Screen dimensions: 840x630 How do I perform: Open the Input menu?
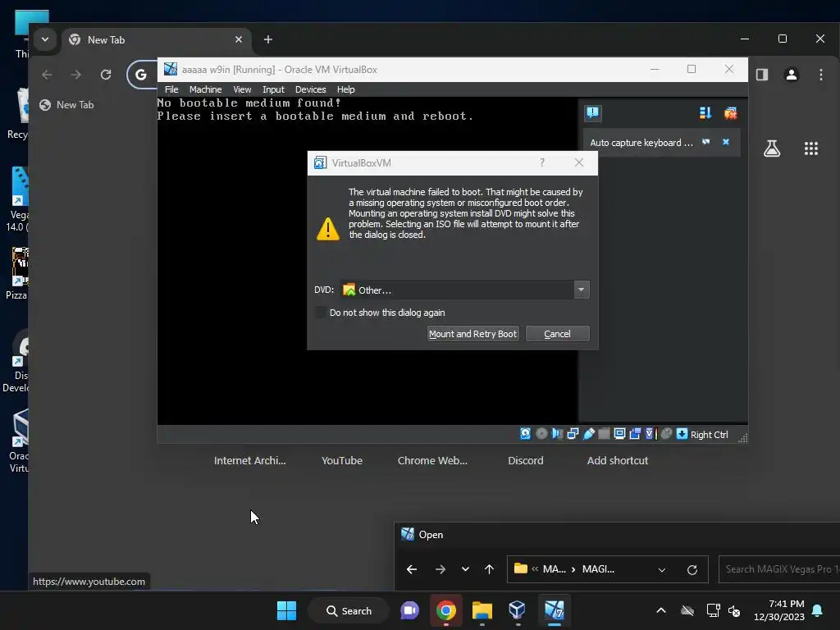pyautogui.click(x=273, y=89)
